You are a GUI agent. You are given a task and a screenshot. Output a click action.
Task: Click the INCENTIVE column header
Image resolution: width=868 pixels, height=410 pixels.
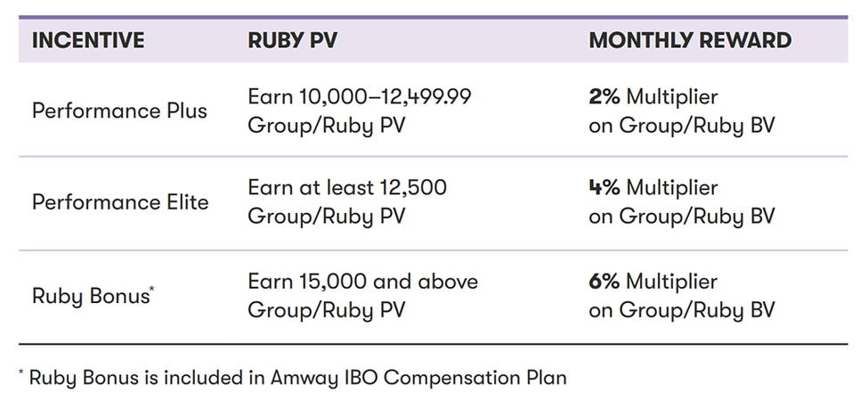click(x=87, y=40)
